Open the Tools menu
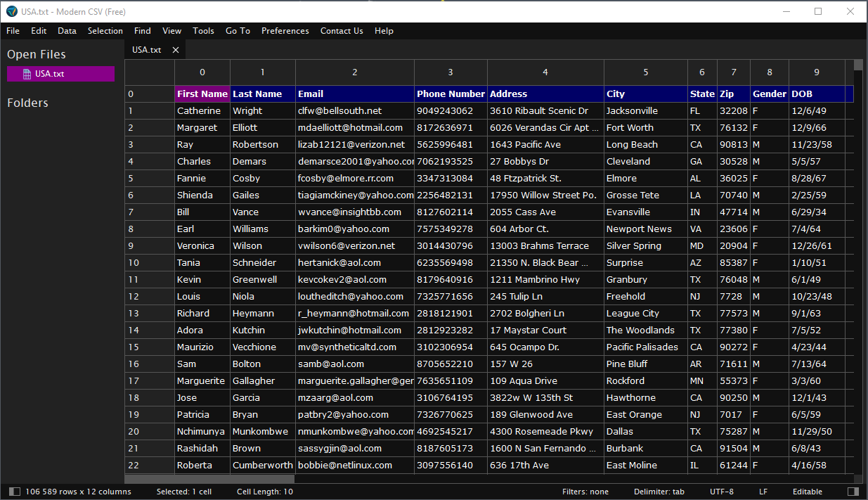This screenshot has width=868, height=500. pyautogui.click(x=203, y=31)
